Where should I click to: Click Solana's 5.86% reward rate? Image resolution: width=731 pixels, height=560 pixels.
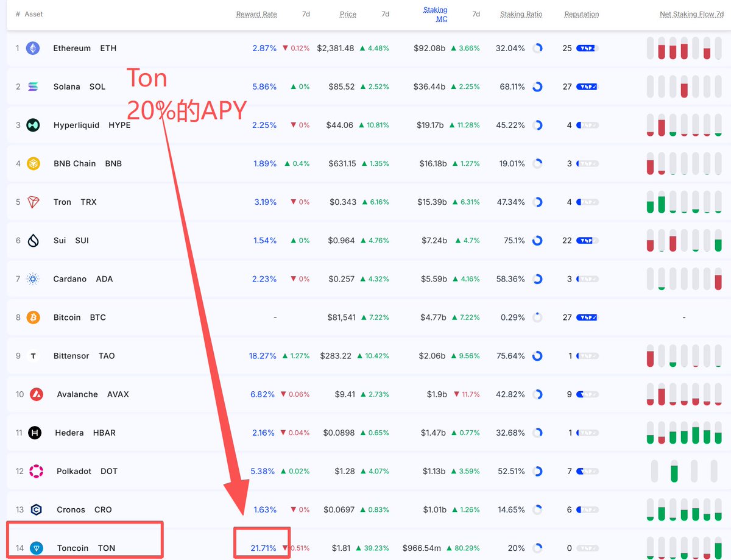click(x=264, y=87)
